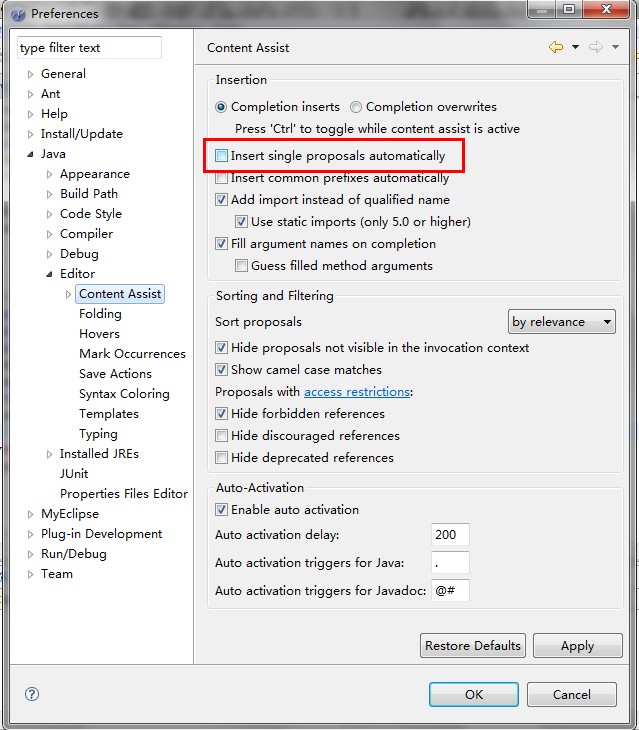This screenshot has width=639, height=730.
Task: Open the access restrictions link
Action: (357, 392)
